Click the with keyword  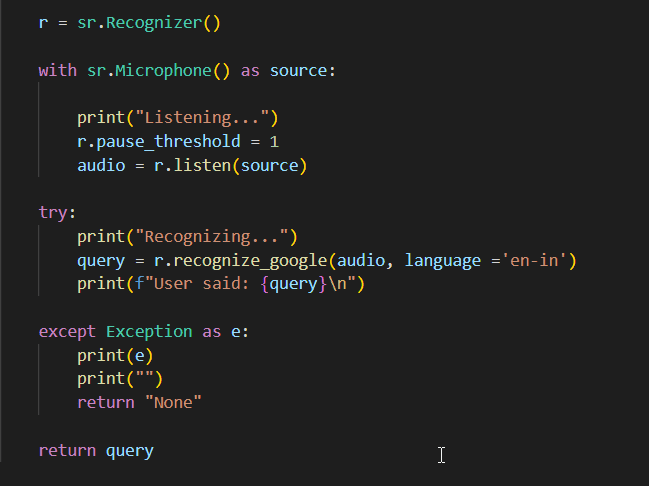tap(57, 70)
